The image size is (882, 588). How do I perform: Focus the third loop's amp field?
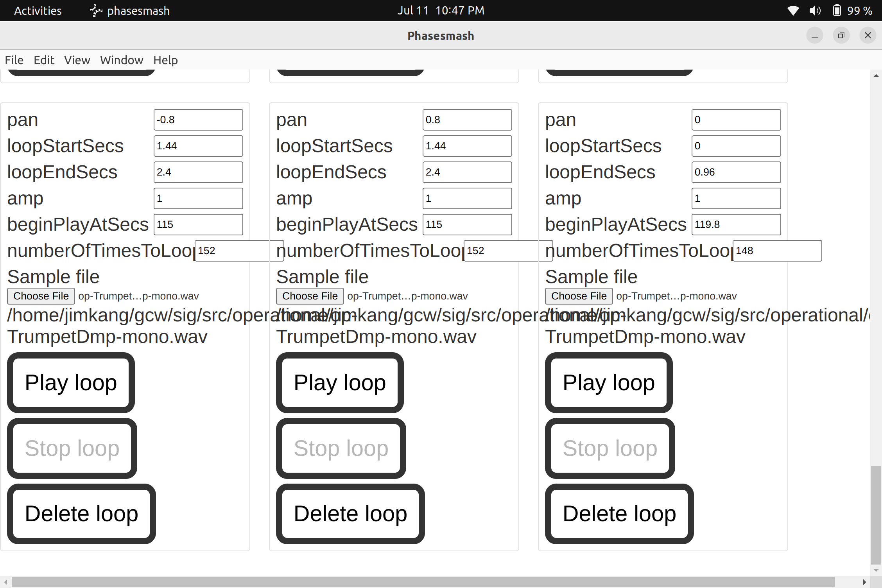coord(736,198)
